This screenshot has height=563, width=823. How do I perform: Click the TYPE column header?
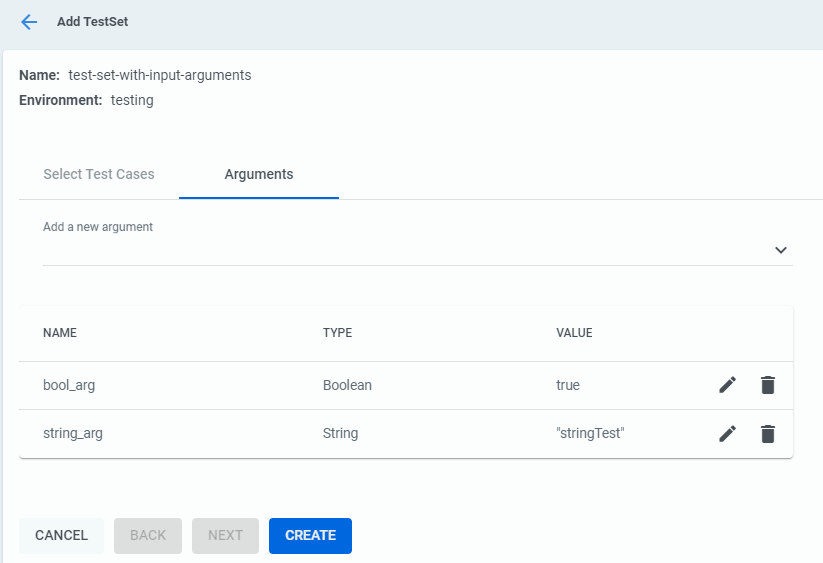tap(337, 333)
